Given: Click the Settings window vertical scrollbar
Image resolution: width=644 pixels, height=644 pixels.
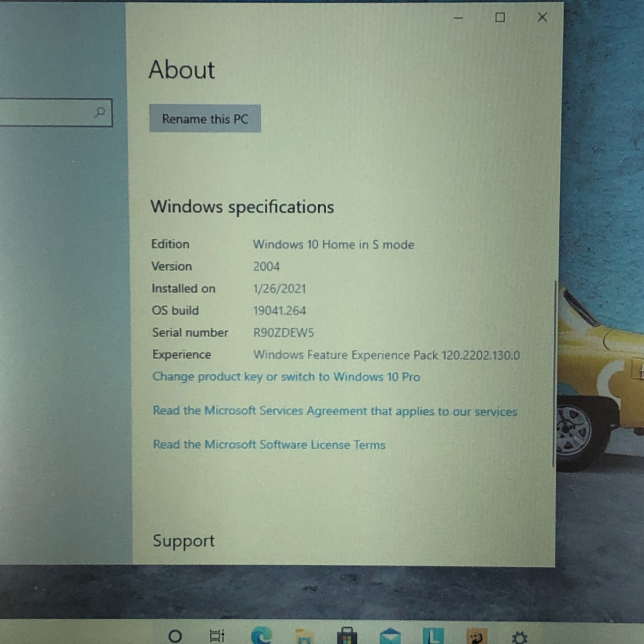Looking at the screenshot, I should 554,373.
